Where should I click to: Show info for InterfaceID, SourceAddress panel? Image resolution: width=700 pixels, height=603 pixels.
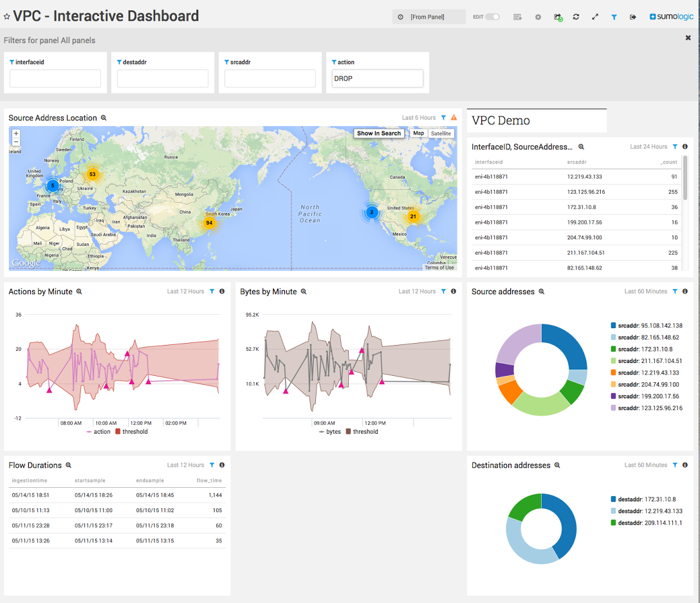tap(685, 147)
